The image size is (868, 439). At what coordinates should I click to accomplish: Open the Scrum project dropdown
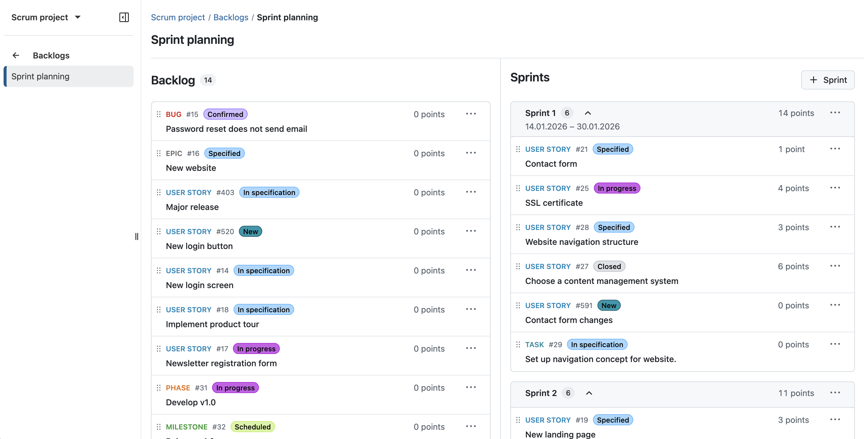pos(46,17)
